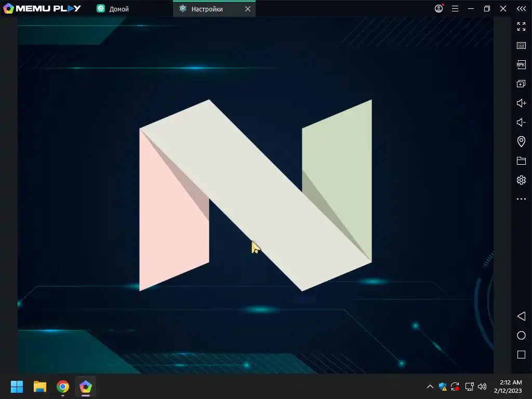
Task: Open the MEmu hamburger menu
Action: (455, 9)
